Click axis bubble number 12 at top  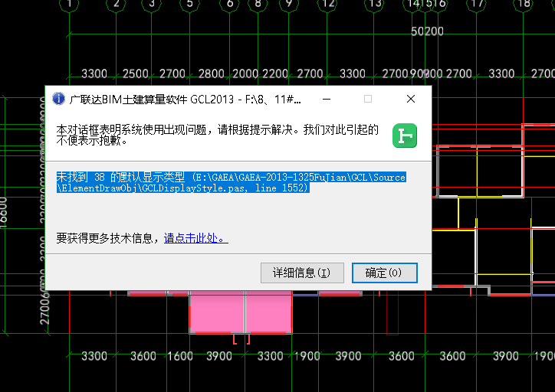pos(327,4)
